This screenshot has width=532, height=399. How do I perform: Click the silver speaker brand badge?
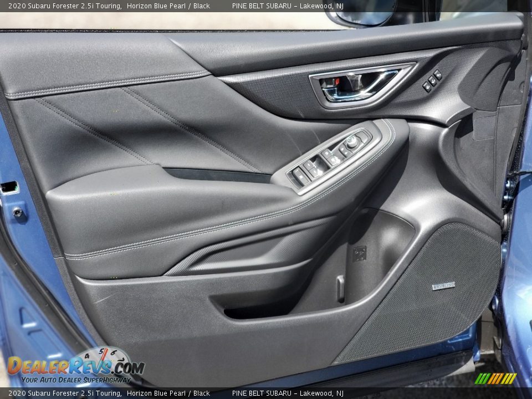click(x=443, y=286)
